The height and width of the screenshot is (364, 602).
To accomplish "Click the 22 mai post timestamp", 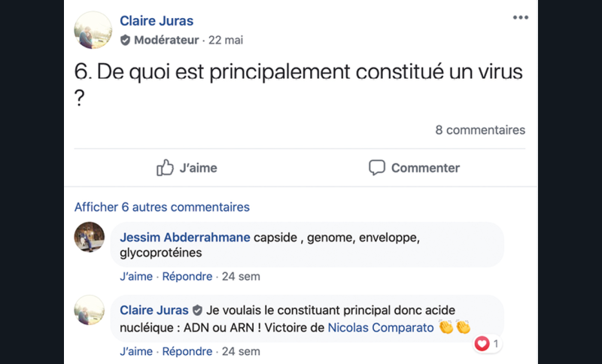I will pyautogui.click(x=227, y=40).
